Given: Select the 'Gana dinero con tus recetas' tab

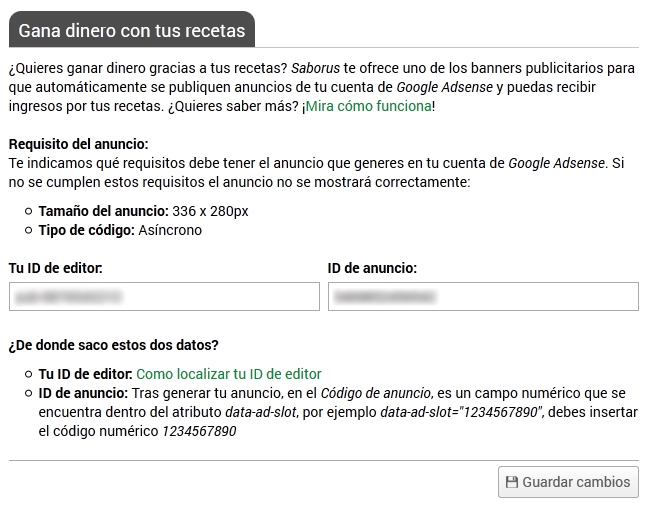Looking at the screenshot, I should click(132, 30).
